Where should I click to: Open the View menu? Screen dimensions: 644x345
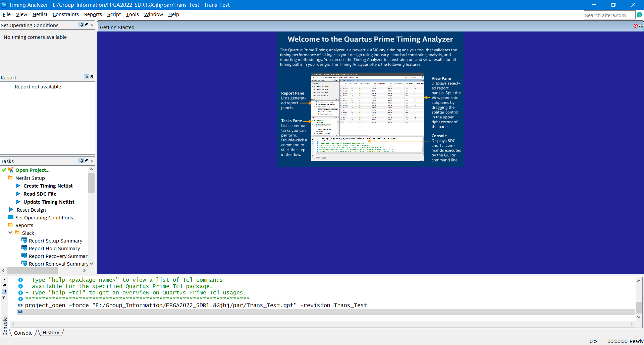tap(21, 14)
